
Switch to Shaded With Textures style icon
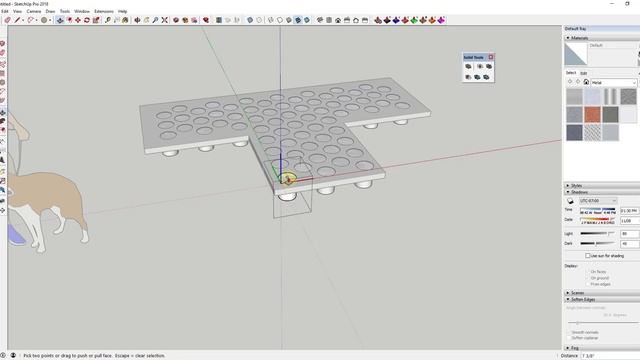pyautogui.click(x=298, y=20)
